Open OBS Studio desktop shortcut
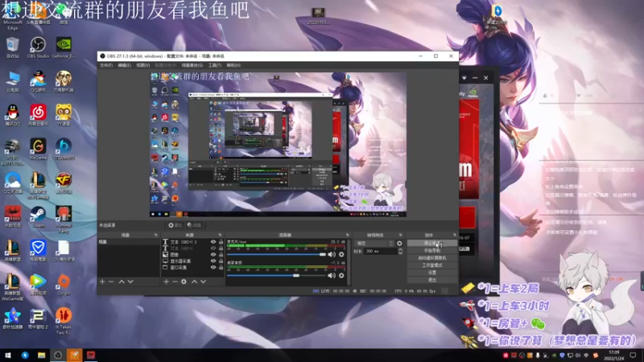Viewport: 644px width, 362px height. tap(38, 47)
